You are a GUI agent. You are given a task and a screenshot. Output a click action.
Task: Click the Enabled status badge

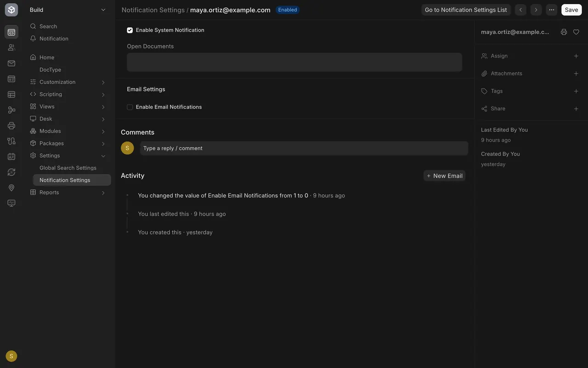(x=288, y=10)
